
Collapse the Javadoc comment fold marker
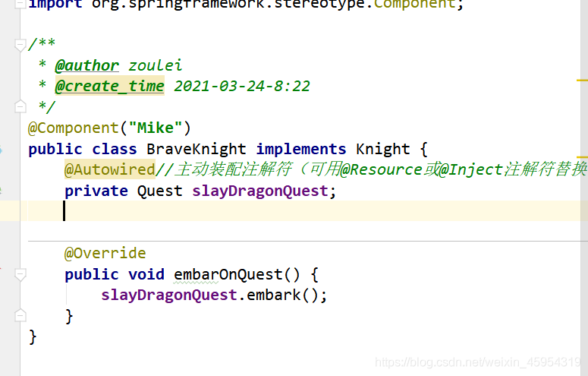pos(20,45)
